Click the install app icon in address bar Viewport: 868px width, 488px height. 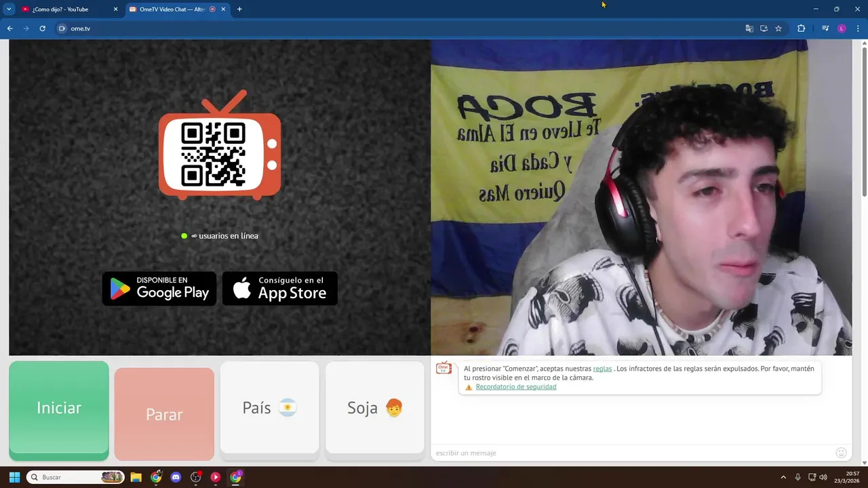(x=764, y=28)
